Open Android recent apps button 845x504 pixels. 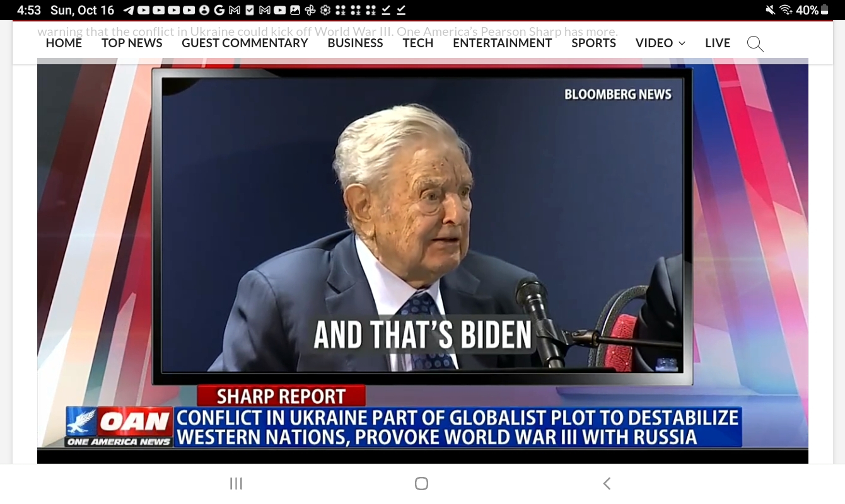[236, 483]
